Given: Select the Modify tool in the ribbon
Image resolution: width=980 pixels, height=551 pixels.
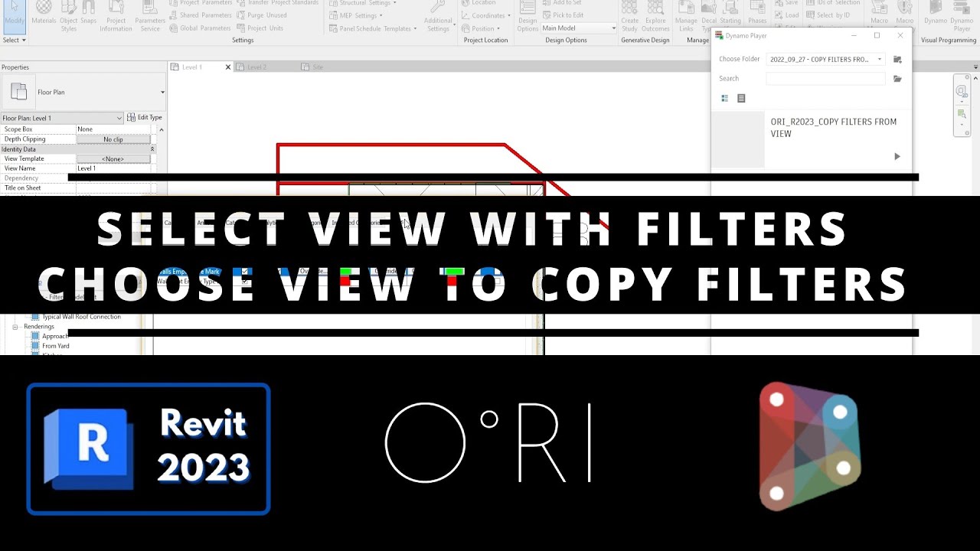Looking at the screenshot, I should [x=15, y=14].
